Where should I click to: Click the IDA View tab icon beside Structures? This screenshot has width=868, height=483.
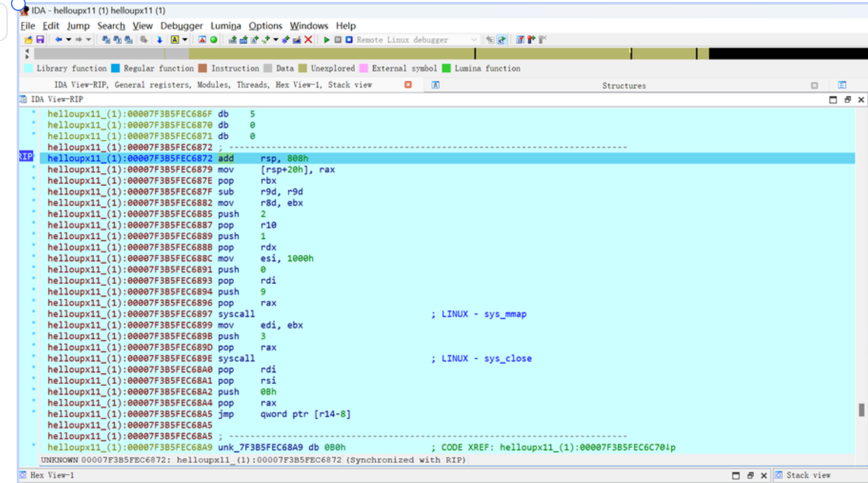coord(436,85)
